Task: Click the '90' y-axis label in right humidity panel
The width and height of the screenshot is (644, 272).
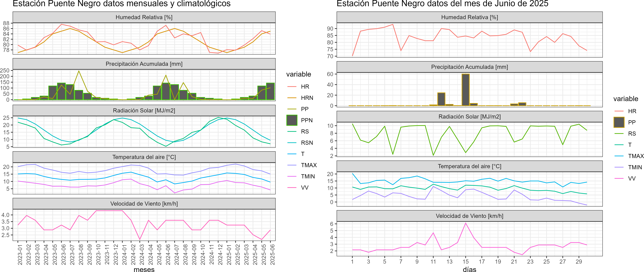Action: (x=330, y=29)
